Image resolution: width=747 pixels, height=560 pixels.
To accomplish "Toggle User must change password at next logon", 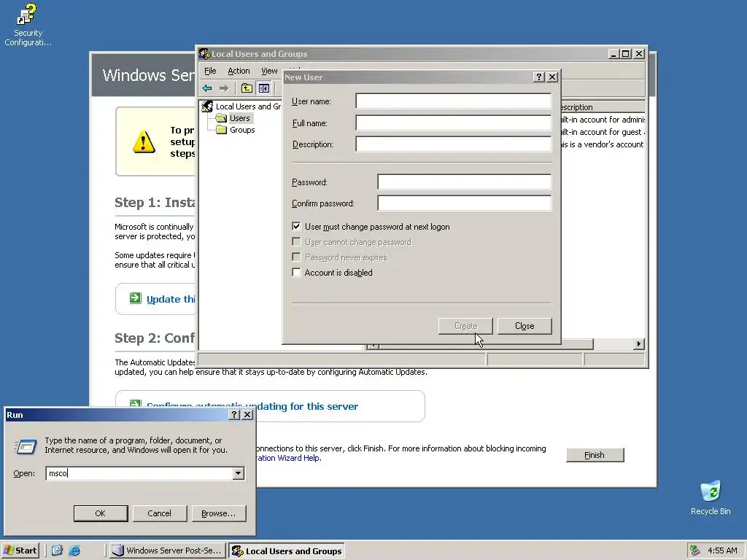I will (x=296, y=227).
